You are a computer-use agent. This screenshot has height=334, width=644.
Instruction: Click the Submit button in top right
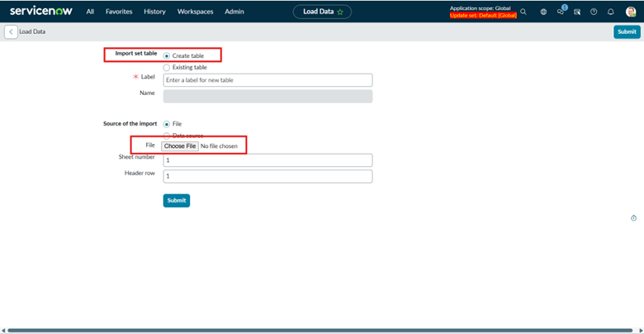tap(627, 31)
